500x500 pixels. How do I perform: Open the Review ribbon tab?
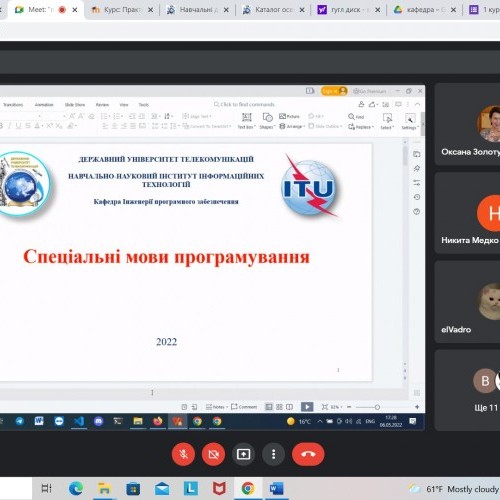[x=102, y=105]
